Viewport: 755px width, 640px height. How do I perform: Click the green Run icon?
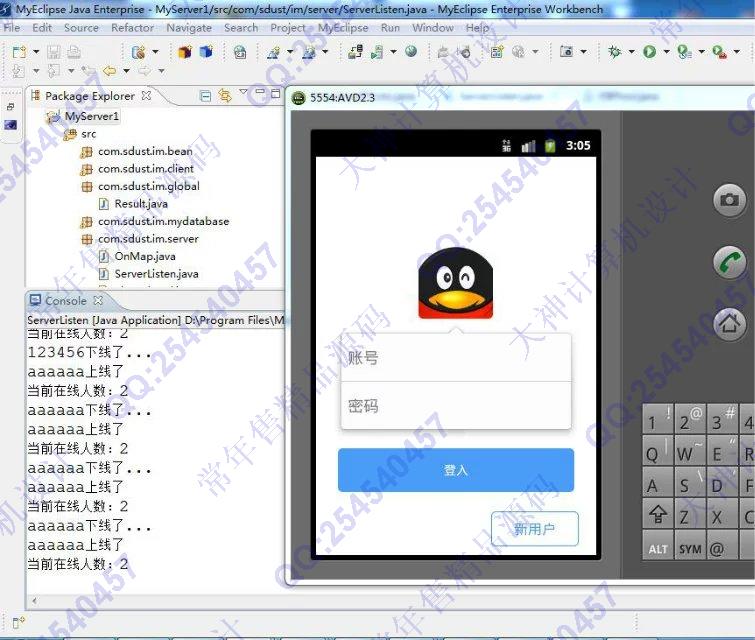(650, 51)
